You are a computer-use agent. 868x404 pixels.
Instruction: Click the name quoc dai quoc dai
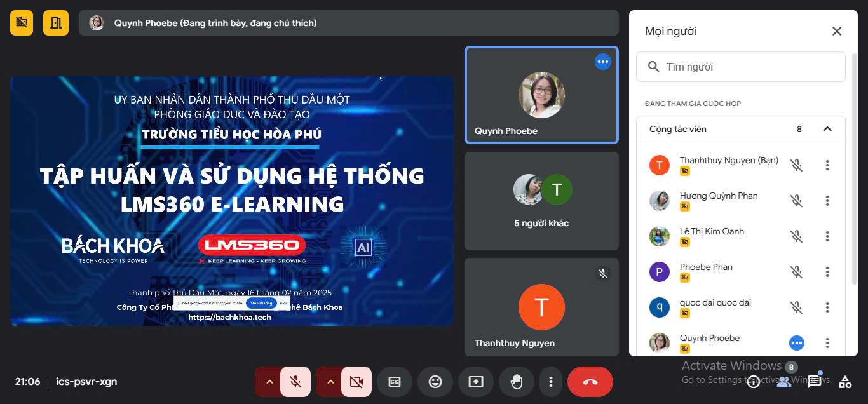pyautogui.click(x=715, y=302)
